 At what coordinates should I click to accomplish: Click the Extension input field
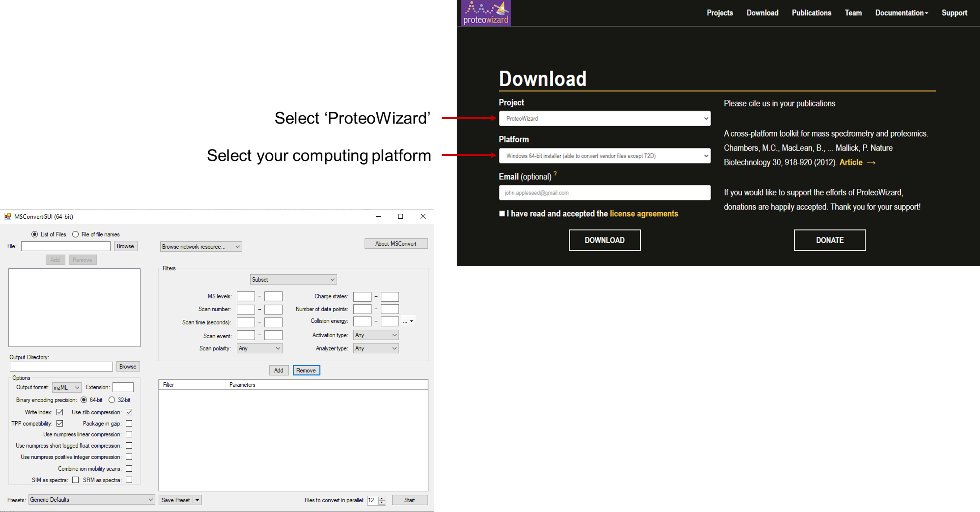(x=123, y=387)
